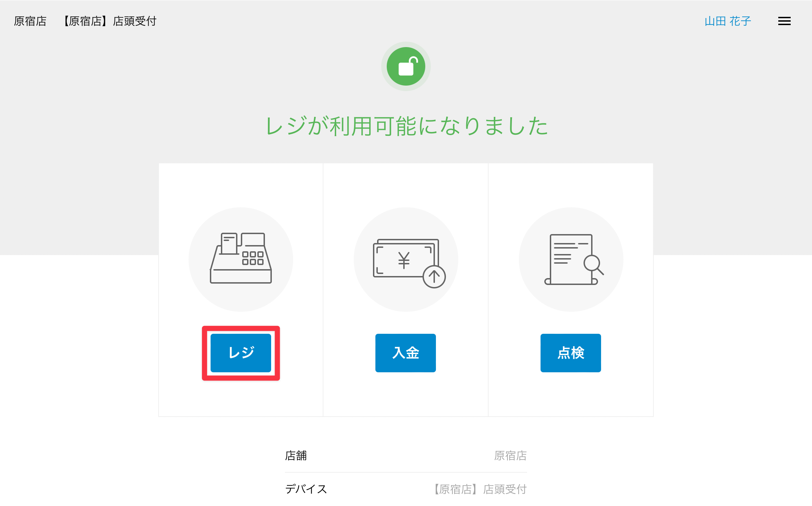Click the 原宿店 value in store row
The width and height of the screenshot is (812, 506).
[511, 455]
